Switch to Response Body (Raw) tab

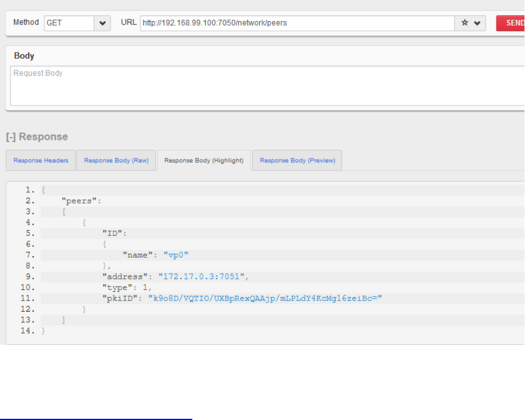[x=116, y=160]
